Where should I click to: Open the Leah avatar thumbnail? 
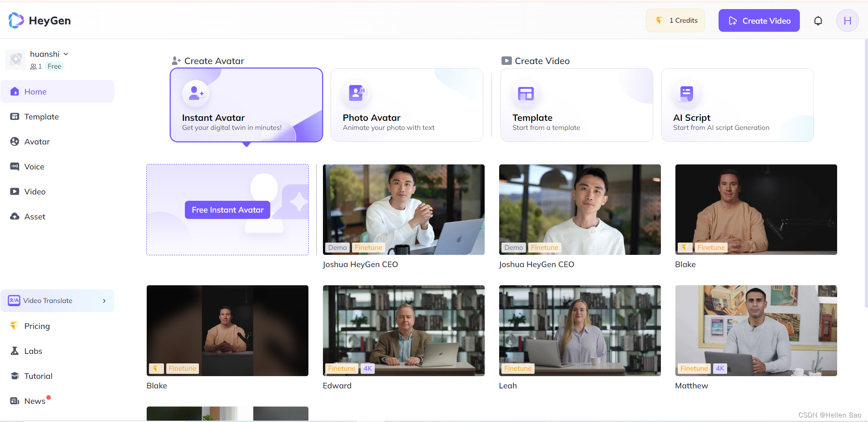pyautogui.click(x=580, y=331)
